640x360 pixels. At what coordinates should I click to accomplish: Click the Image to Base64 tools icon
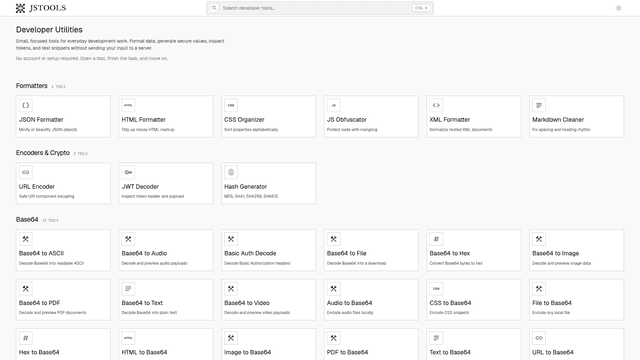tap(231, 338)
